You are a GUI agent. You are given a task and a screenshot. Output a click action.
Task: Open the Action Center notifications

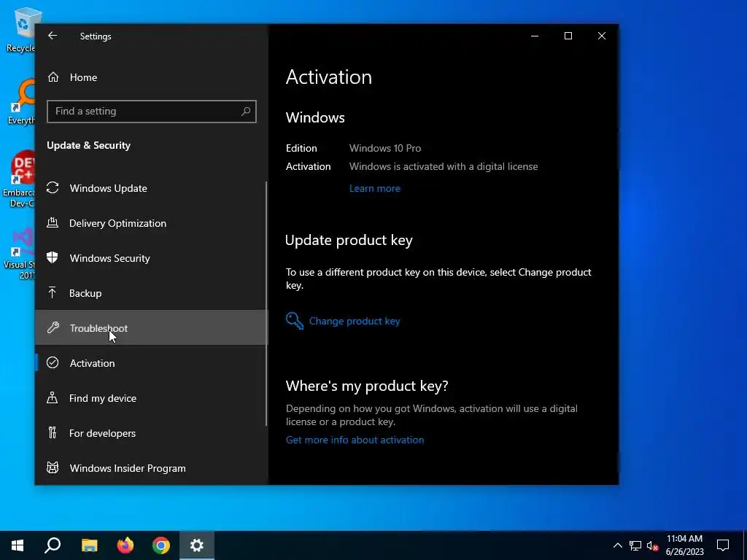(x=723, y=545)
